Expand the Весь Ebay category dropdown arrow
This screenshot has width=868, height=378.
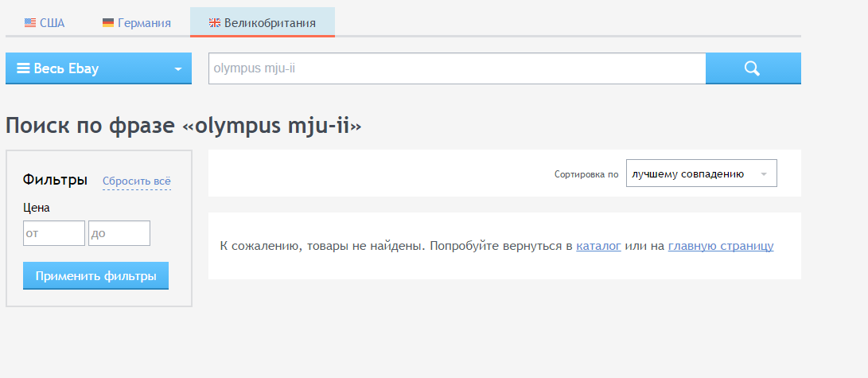(x=177, y=69)
